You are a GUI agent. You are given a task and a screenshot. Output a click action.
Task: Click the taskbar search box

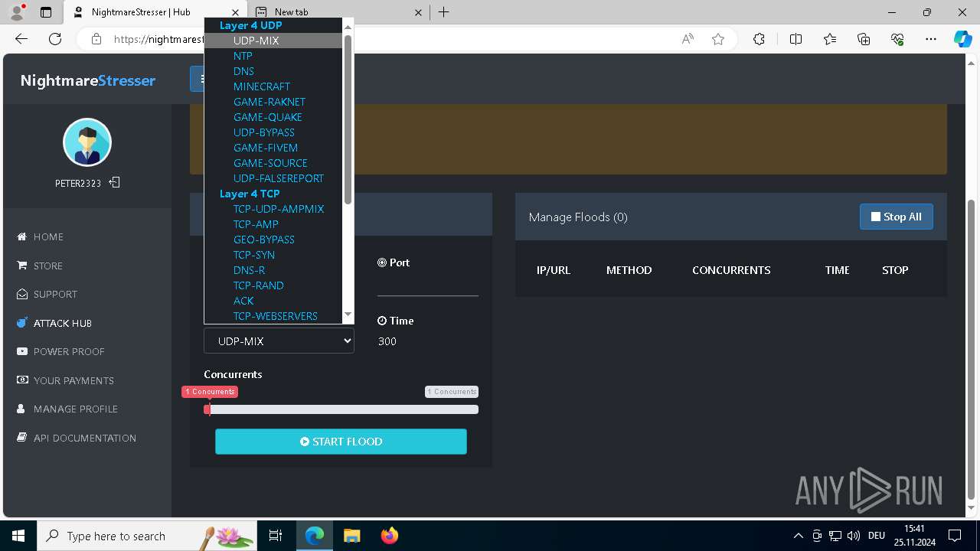click(x=147, y=536)
